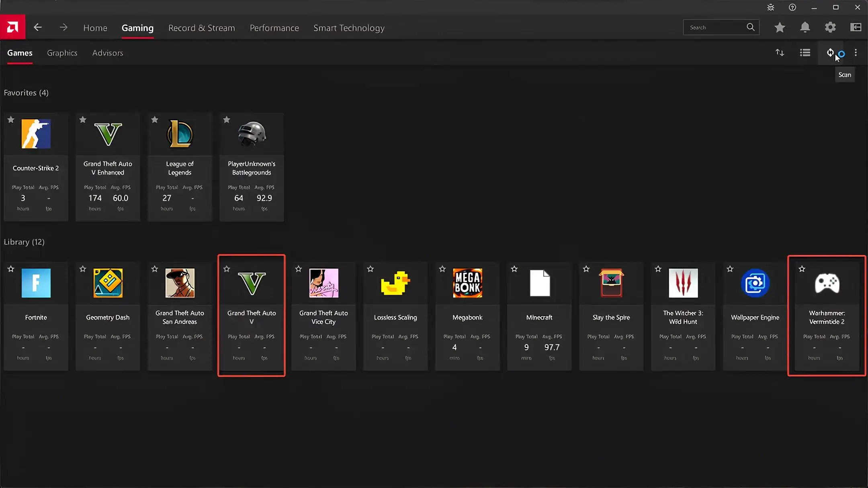Viewport: 868px width, 488px height.
Task: Open notifications bell
Action: [x=805, y=27]
